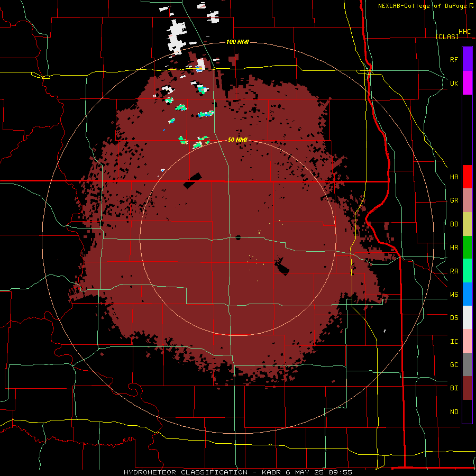Click the DS legend label
The height and width of the screenshot is (476, 476).
pos(454,318)
